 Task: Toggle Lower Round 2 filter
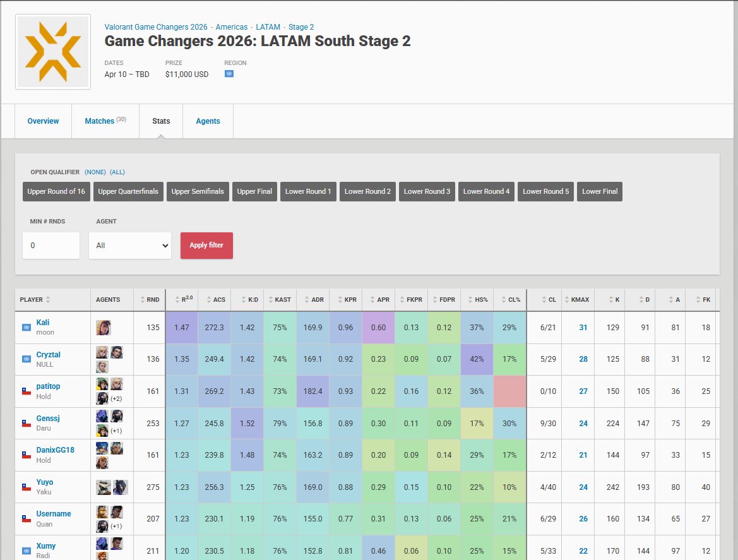point(367,191)
